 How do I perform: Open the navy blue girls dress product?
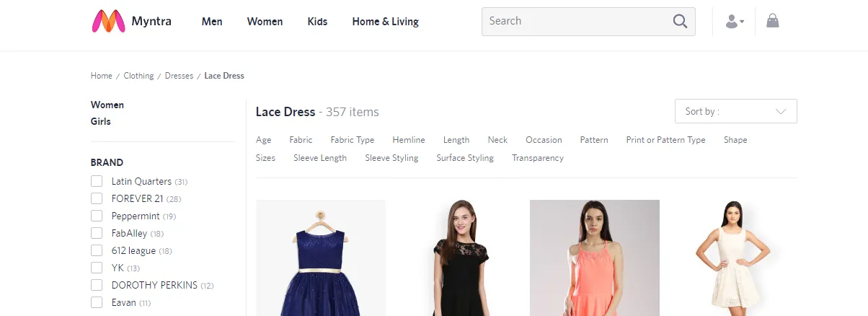point(321,258)
